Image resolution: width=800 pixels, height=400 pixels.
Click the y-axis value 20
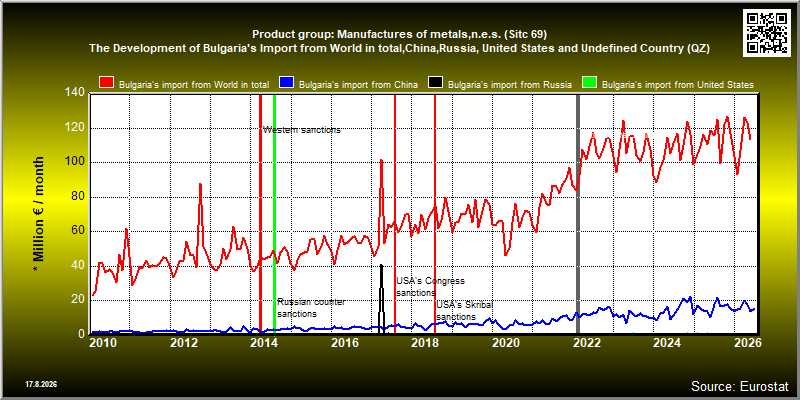tap(78, 300)
